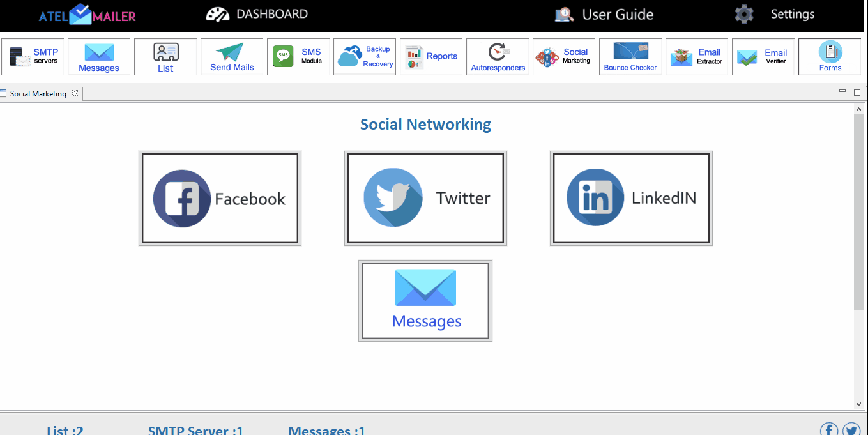Open Twitter icon in the footer

(x=851, y=431)
